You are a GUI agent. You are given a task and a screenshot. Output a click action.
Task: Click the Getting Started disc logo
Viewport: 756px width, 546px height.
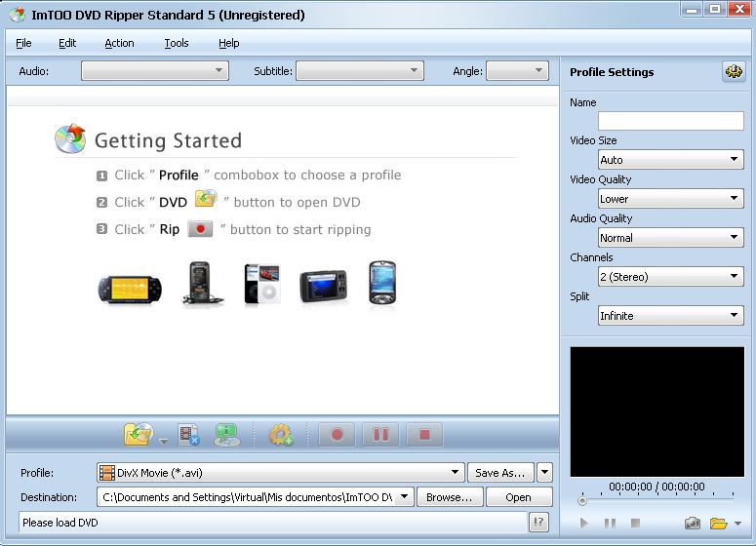tap(70, 138)
